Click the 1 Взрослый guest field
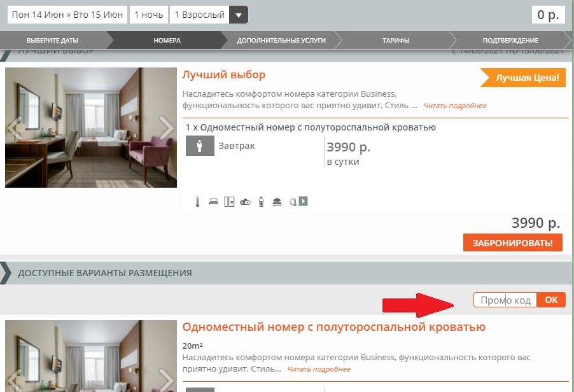The width and height of the screenshot is (574, 392). coord(200,15)
